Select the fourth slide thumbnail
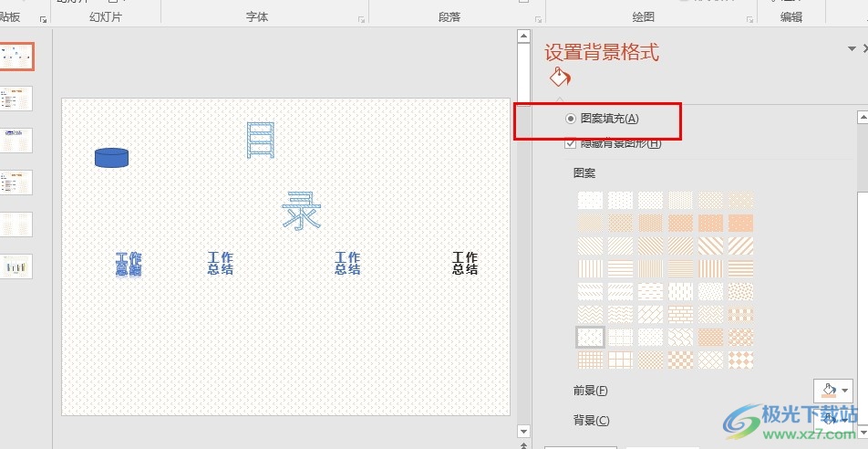Image resolution: width=868 pixels, height=449 pixels. point(16,183)
